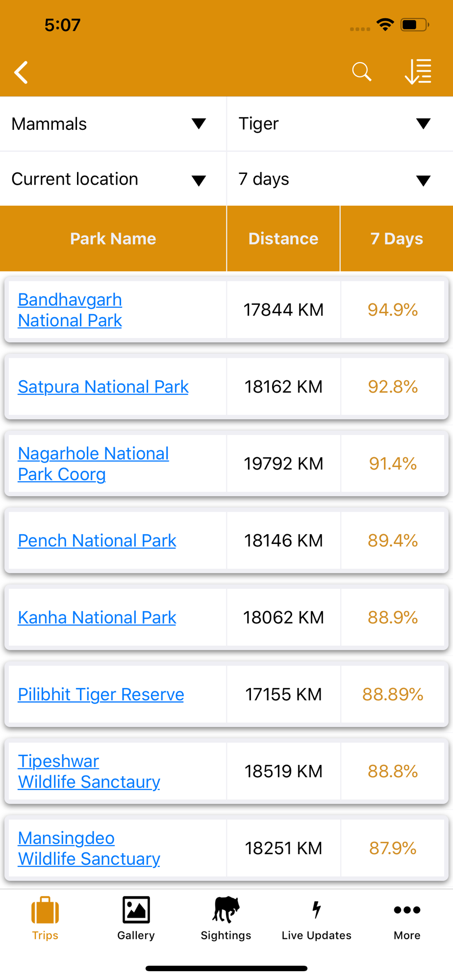The height and width of the screenshot is (980, 453).
Task: Select the 7 Days column header
Action: [397, 239]
